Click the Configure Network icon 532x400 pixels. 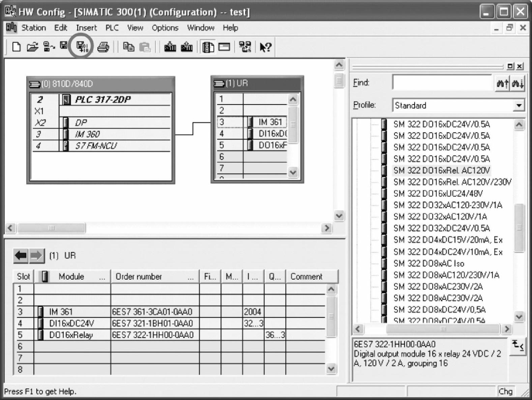click(x=245, y=47)
